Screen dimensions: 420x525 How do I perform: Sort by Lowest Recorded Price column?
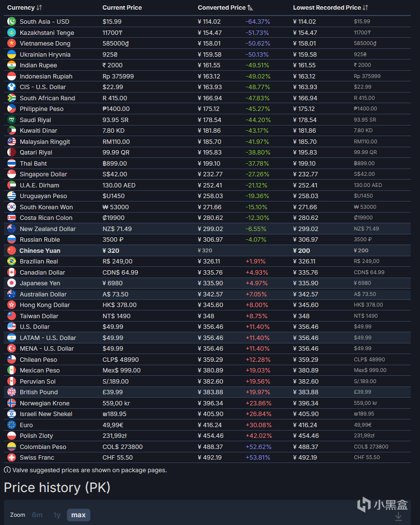click(330, 7)
